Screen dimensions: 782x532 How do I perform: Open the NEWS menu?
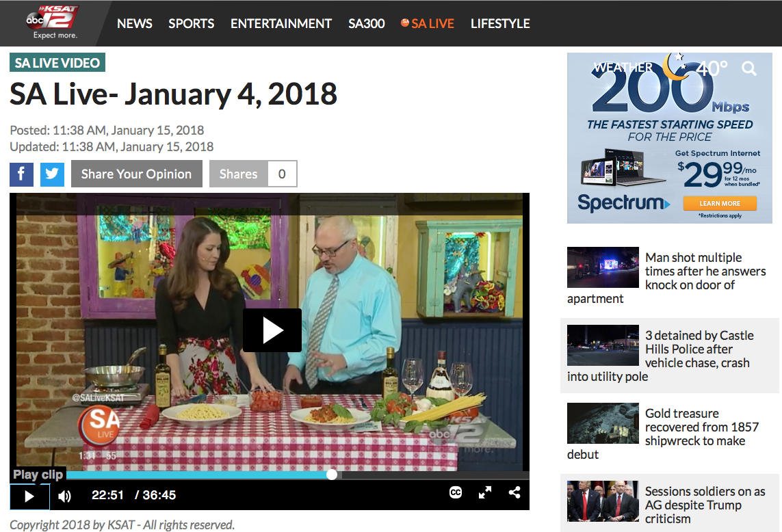pos(134,23)
